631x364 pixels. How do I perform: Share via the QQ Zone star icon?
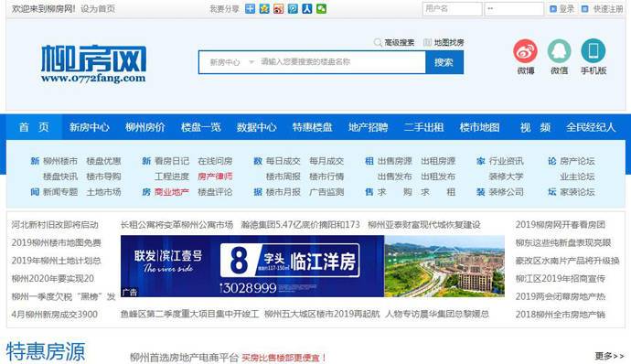[264, 8]
